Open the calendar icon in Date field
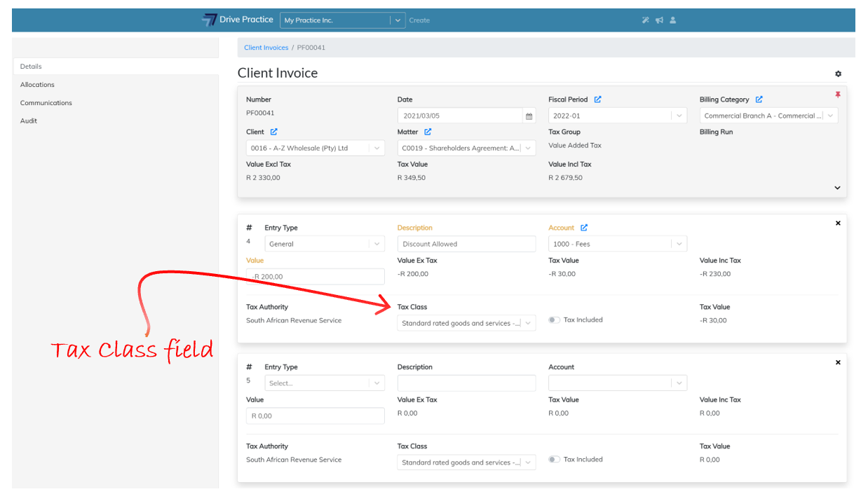868x501 pixels. coord(529,116)
